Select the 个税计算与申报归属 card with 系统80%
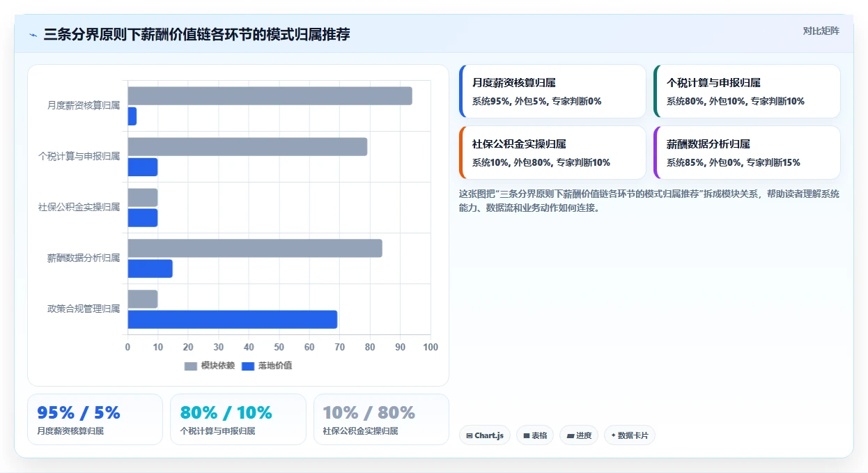The height and width of the screenshot is (473, 868). tap(747, 91)
